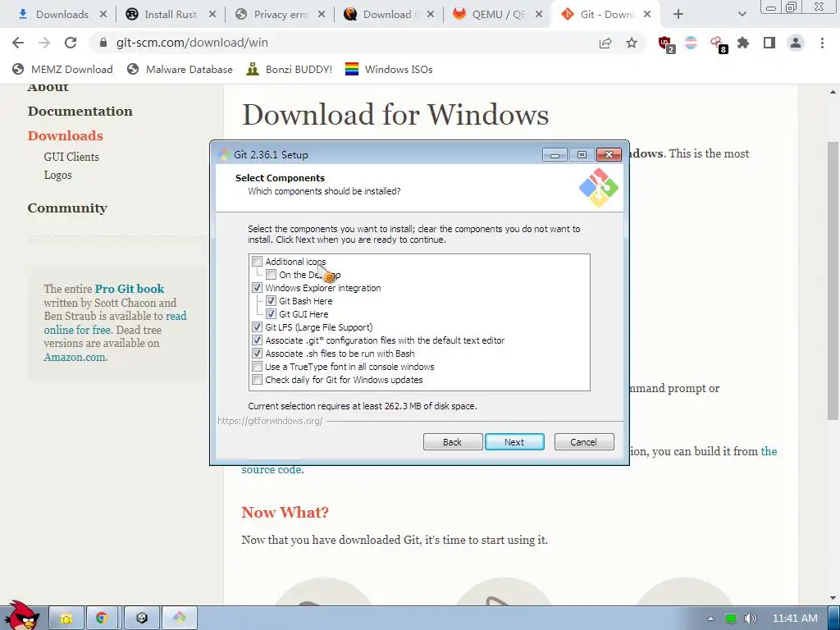This screenshot has height=630, width=840.
Task: Click the green network tray icon
Action: [x=731, y=619]
